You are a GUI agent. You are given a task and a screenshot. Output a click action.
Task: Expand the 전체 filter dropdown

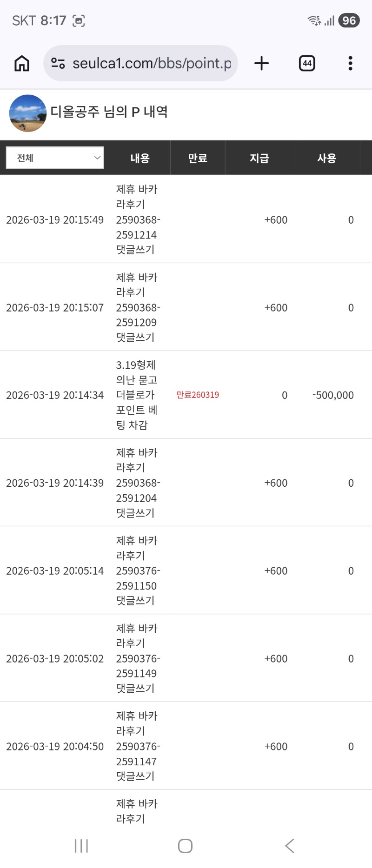[55, 158]
